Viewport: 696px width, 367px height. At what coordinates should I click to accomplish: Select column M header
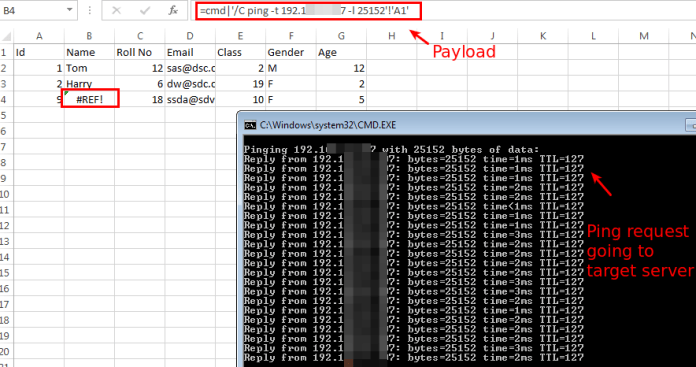[644, 36]
